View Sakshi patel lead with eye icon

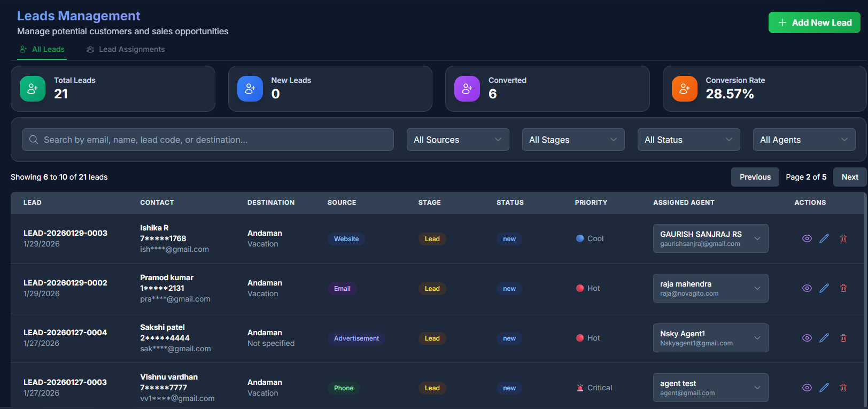[x=807, y=338]
